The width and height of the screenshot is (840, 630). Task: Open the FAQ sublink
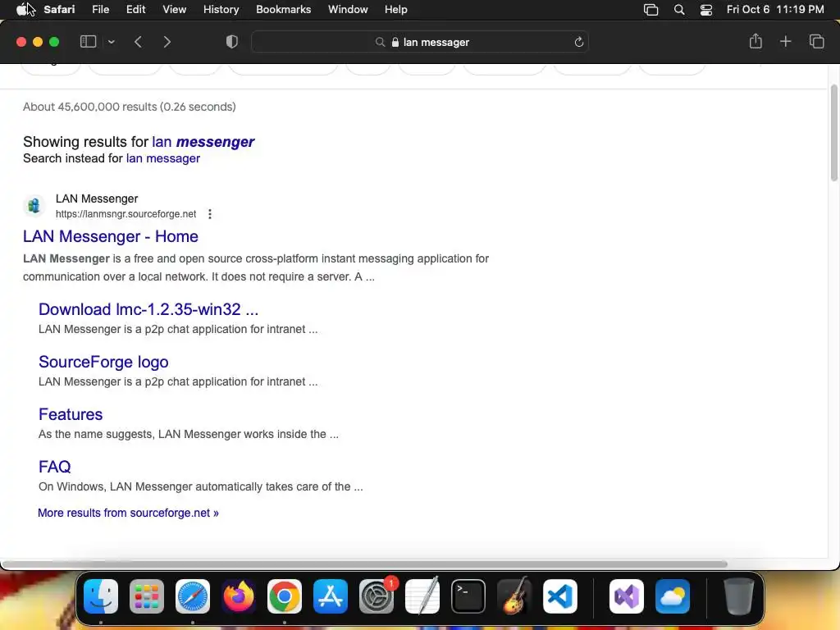pos(55,467)
